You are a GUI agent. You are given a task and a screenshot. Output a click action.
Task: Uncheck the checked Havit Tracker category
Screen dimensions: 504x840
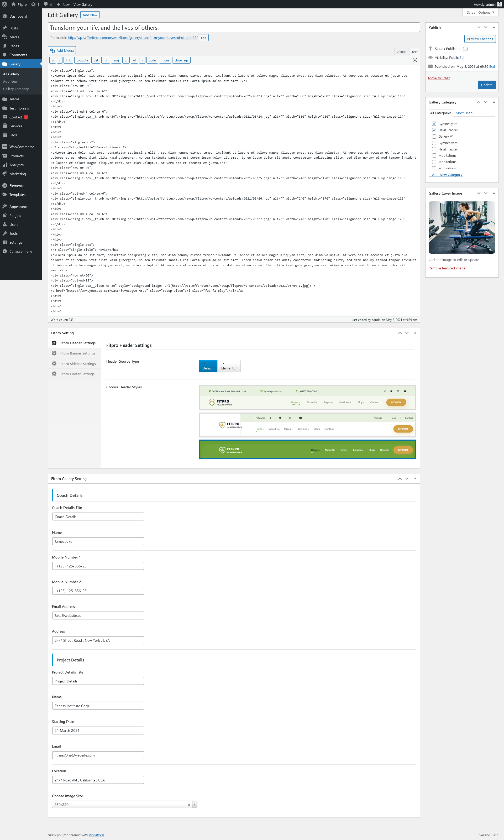click(434, 130)
